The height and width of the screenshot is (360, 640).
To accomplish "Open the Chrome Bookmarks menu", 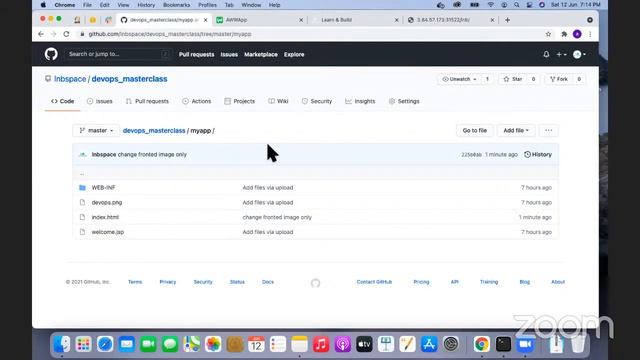I will (176, 5).
